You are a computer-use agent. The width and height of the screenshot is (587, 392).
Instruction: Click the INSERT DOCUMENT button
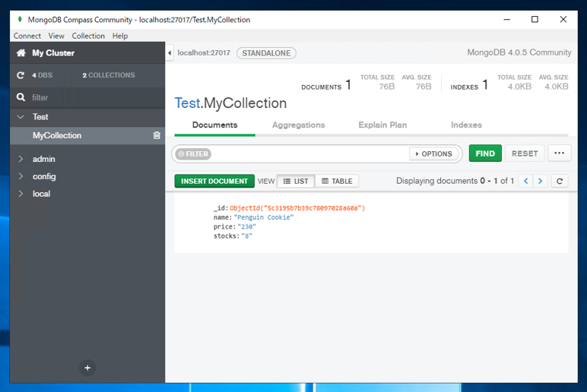tap(215, 181)
